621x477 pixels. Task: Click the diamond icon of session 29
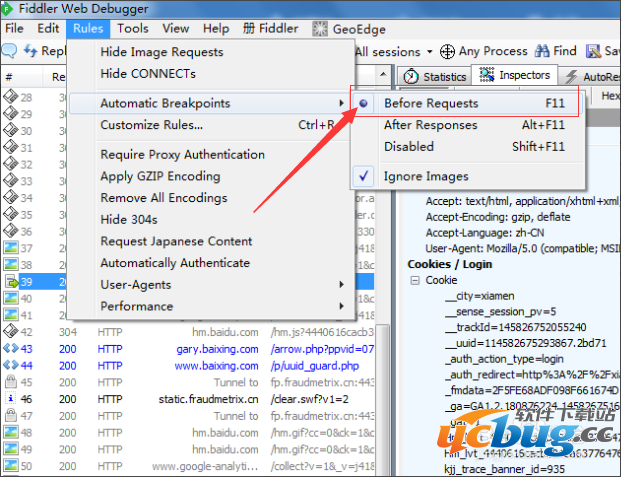(11, 114)
